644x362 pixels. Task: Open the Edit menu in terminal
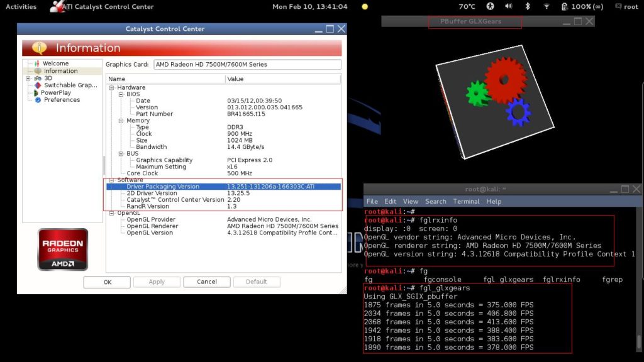pos(390,202)
